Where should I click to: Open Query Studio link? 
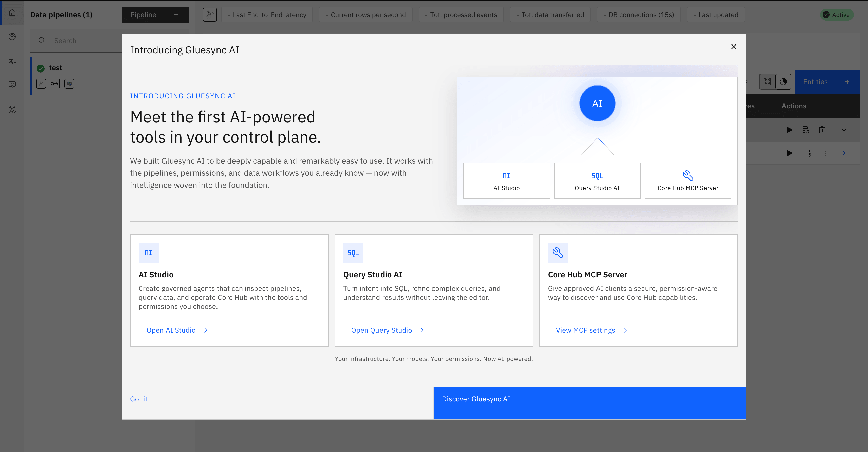pyautogui.click(x=388, y=330)
